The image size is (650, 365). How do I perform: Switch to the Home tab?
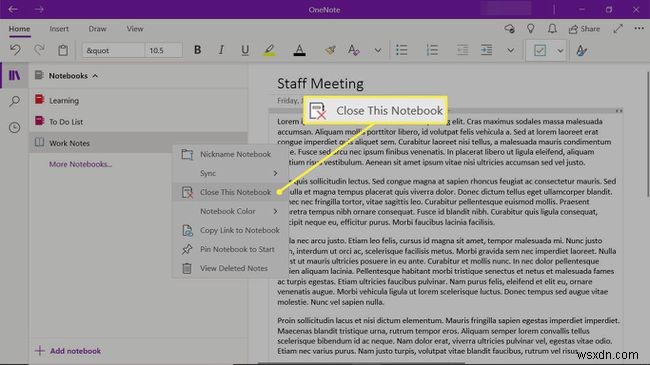(19, 29)
